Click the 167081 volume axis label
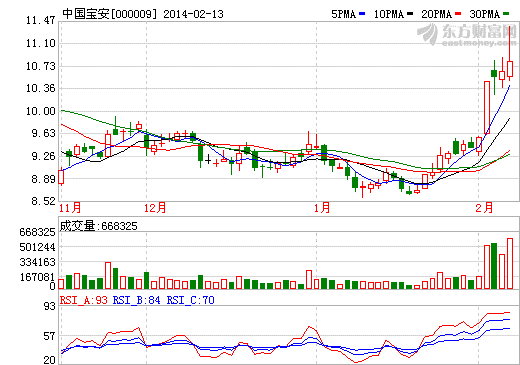The image size is (520, 365). tap(37, 277)
